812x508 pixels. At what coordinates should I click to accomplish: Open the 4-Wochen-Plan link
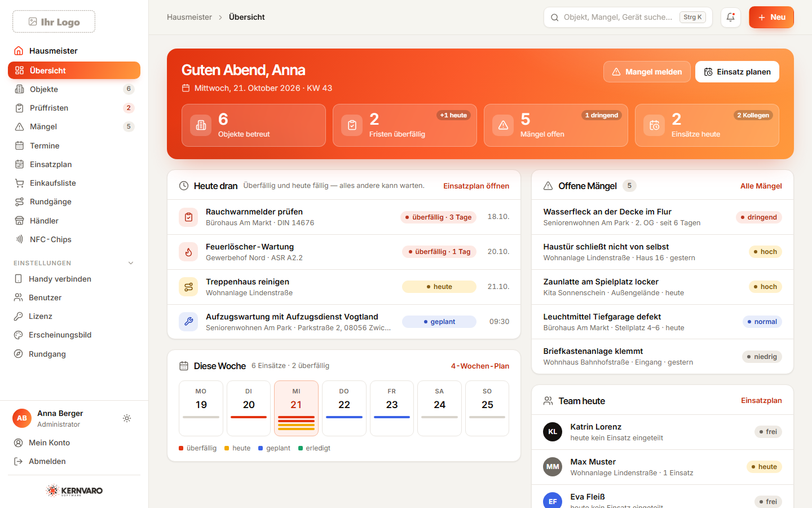pyautogui.click(x=480, y=366)
